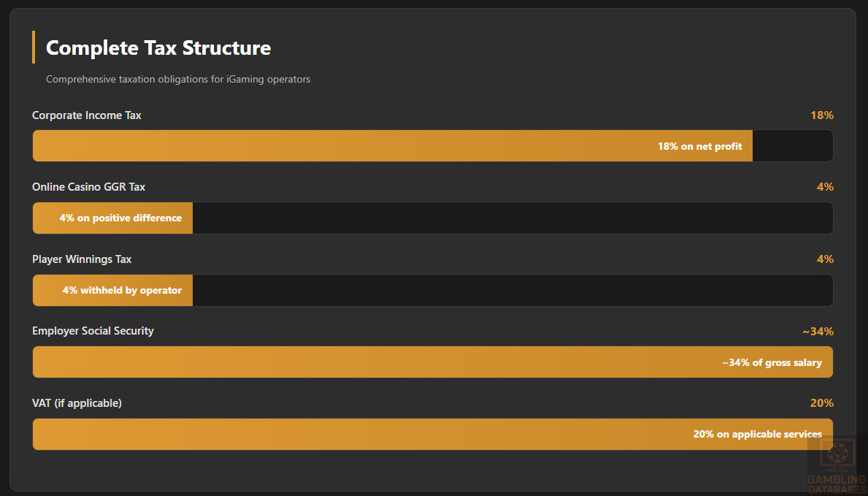
Task: Click the Gambling Databases logo watermark
Action: (837, 465)
